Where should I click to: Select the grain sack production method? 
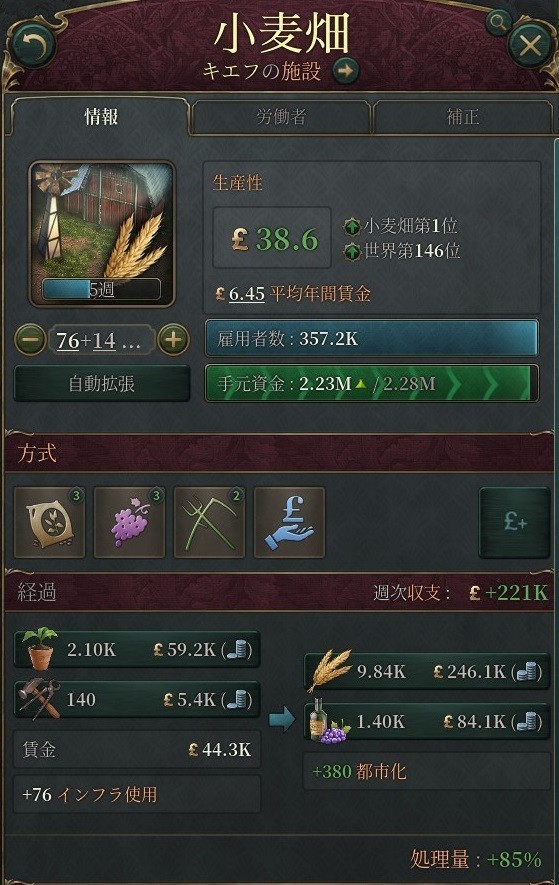click(50, 523)
